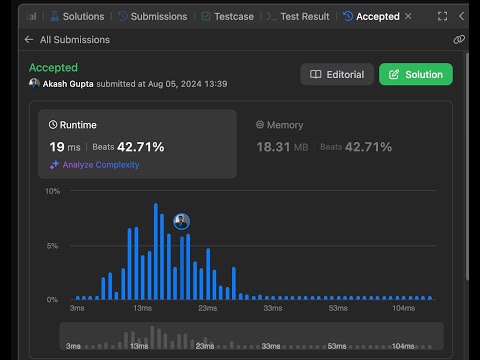Image resolution: width=480 pixels, height=360 pixels.
Task: Click the submitted at Aug 05, 2024 13:39 text
Action: [x=162, y=84]
